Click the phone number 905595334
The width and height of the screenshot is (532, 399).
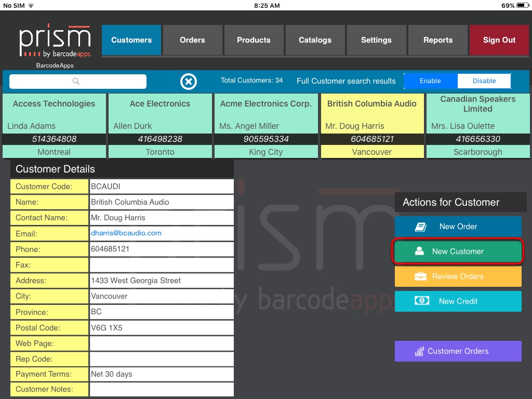(x=266, y=139)
